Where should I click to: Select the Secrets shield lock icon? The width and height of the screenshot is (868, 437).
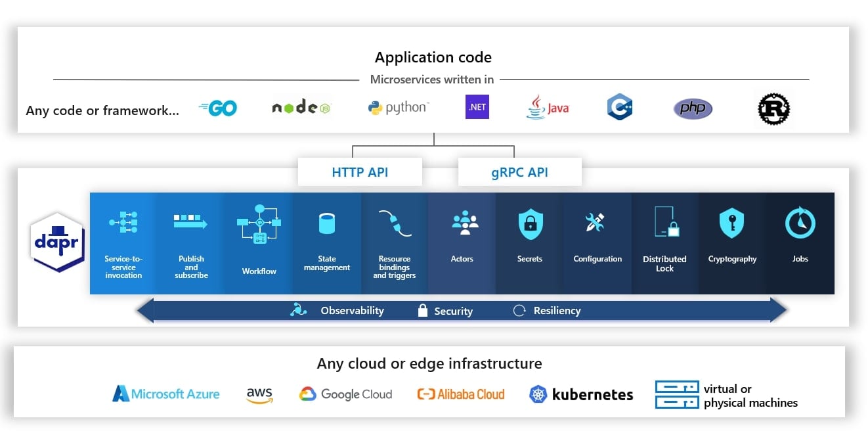point(531,223)
